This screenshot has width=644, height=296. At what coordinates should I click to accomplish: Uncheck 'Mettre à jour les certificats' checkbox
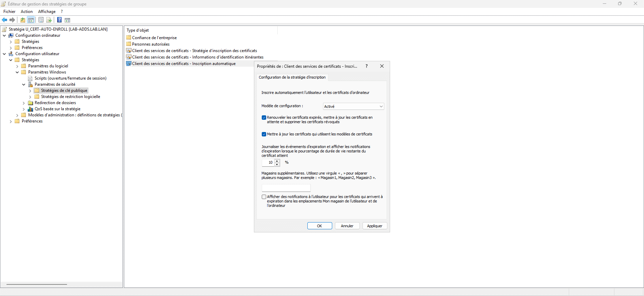[264, 134]
